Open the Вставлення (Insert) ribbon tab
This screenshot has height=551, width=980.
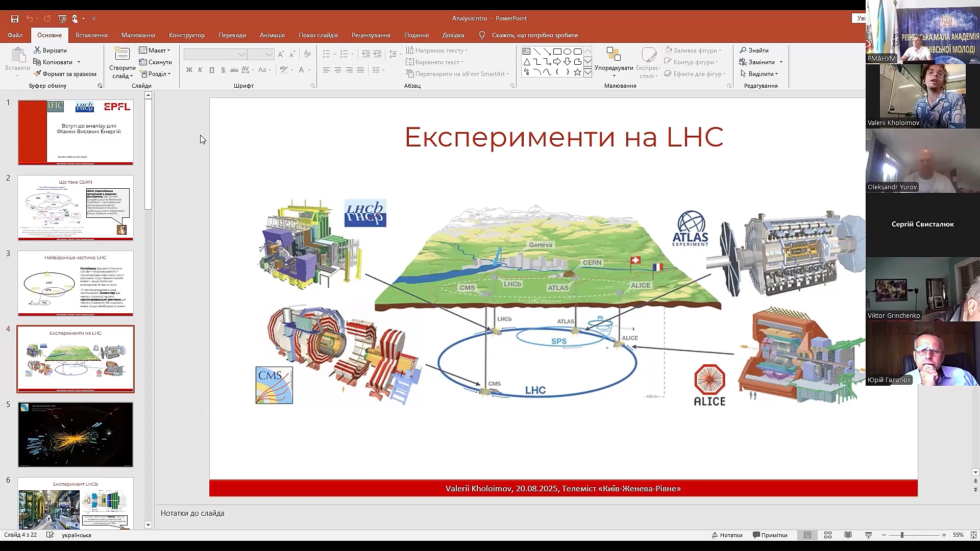click(x=91, y=35)
